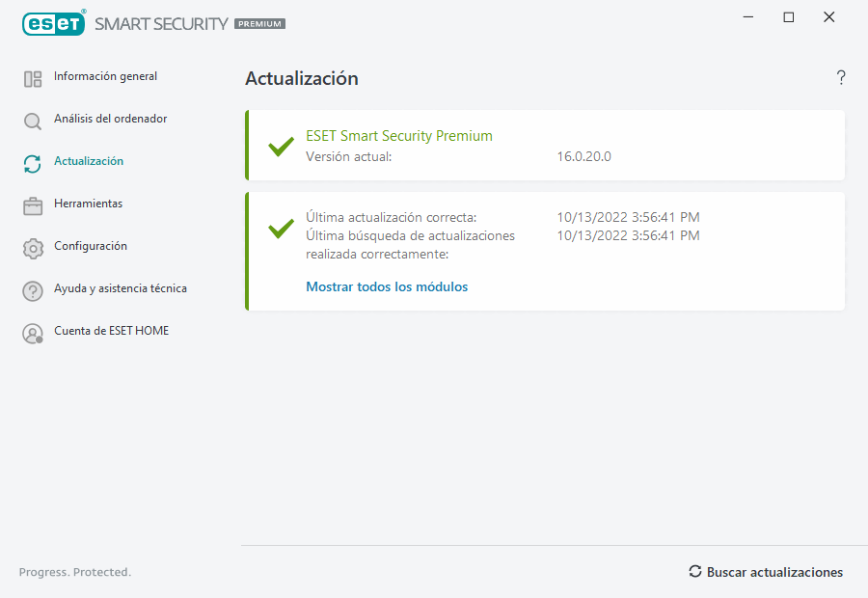The height and width of the screenshot is (598, 868).
Task: Open the Información general section
Action: click(x=105, y=76)
